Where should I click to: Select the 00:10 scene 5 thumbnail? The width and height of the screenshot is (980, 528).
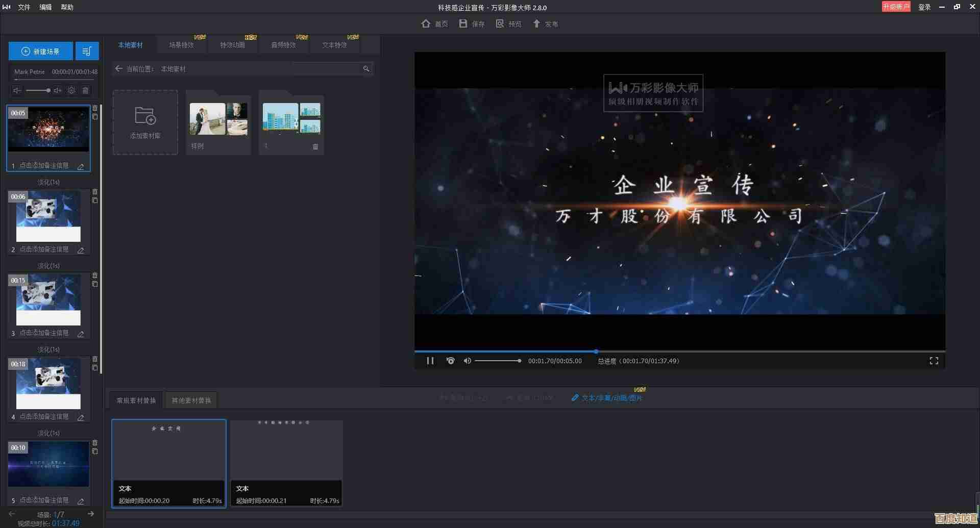coord(48,464)
